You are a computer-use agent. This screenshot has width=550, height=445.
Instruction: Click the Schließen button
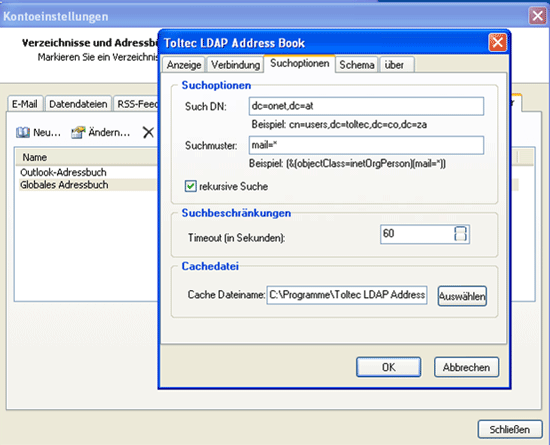510,429
